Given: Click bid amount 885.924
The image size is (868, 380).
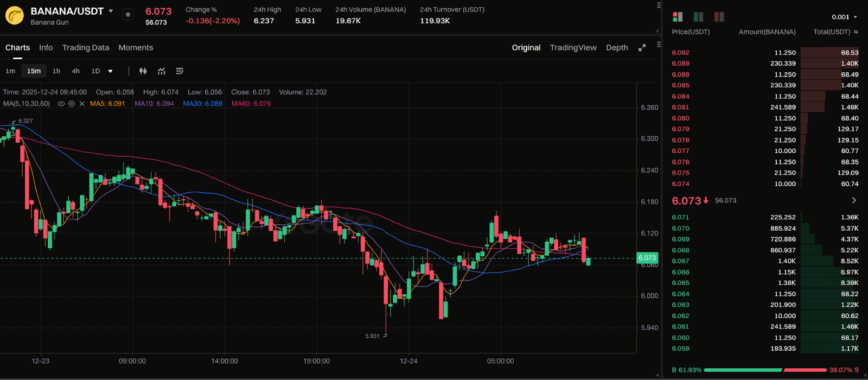Looking at the screenshot, I should [x=783, y=229].
